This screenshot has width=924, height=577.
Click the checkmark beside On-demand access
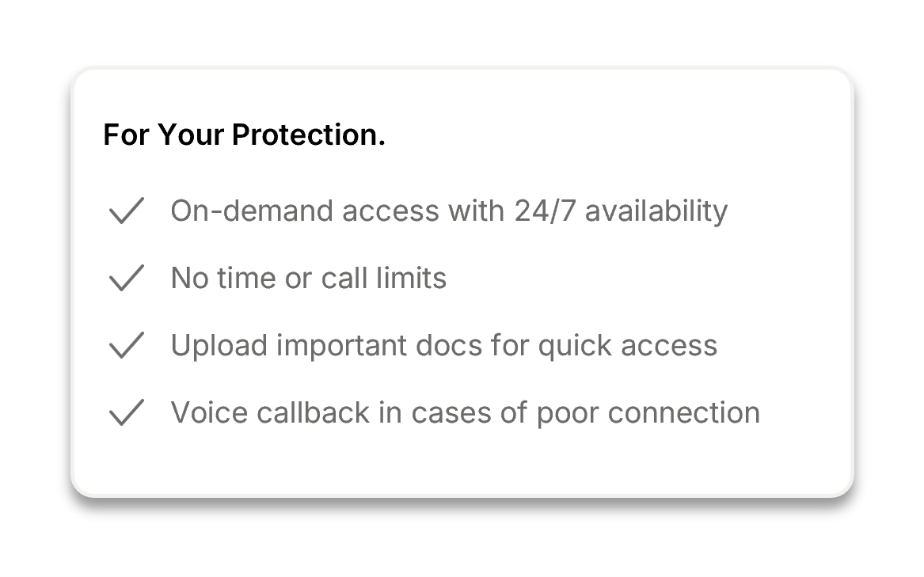(x=126, y=211)
